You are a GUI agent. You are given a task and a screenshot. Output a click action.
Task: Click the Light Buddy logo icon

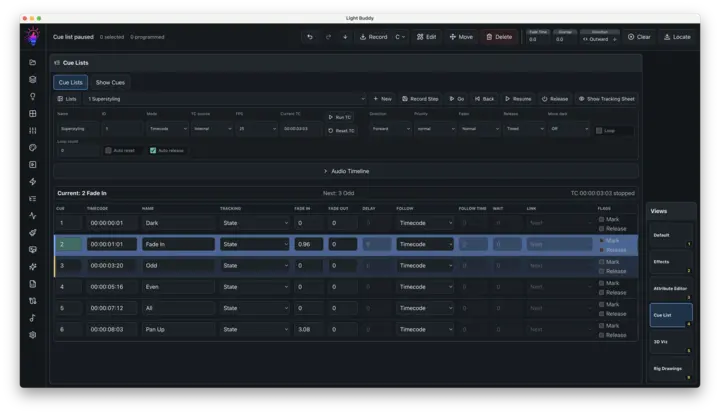pos(33,36)
